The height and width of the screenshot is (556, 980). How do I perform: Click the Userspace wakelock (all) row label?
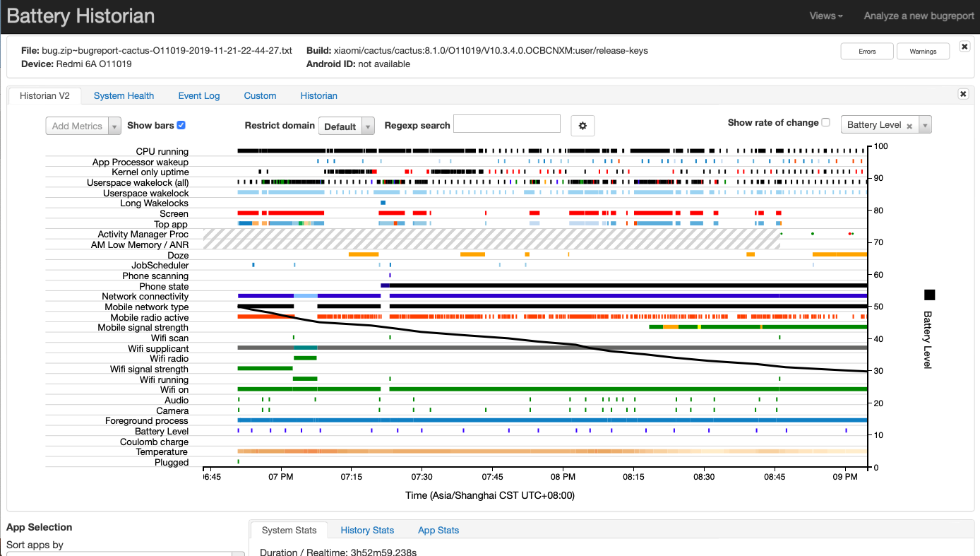(138, 183)
